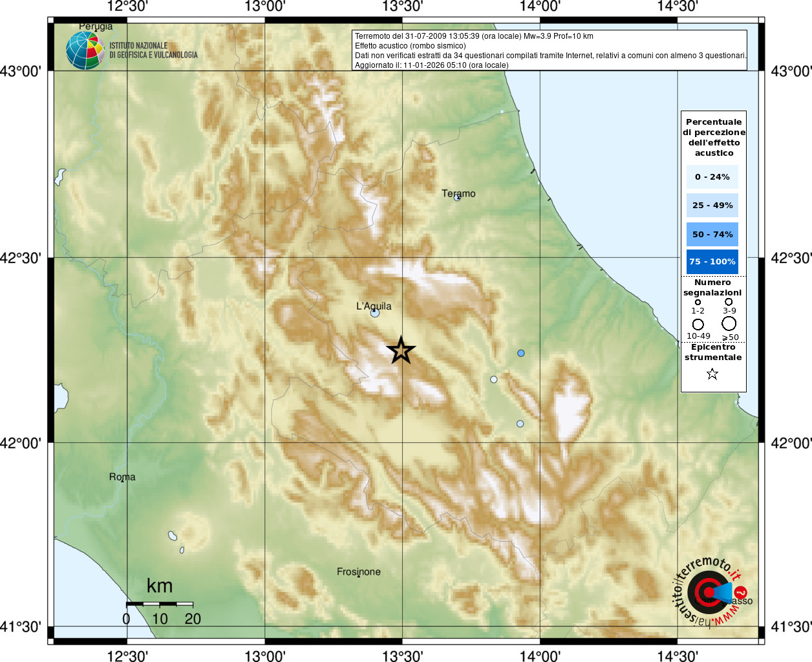Click the INGV globe logo

(85, 50)
